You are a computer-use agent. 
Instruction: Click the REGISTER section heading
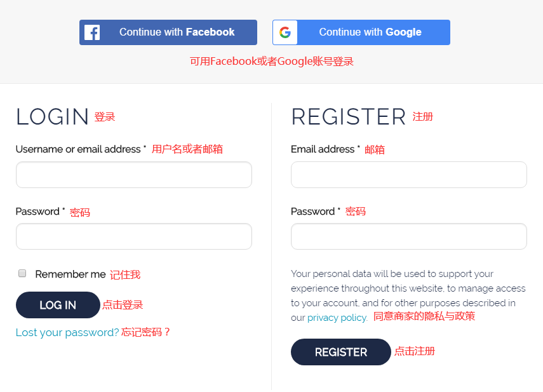click(x=348, y=117)
